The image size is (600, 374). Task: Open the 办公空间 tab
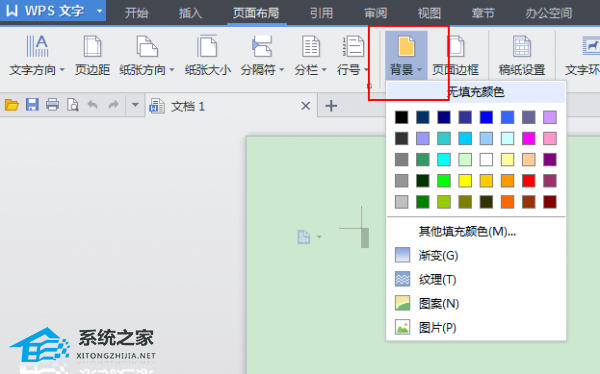coord(548,13)
